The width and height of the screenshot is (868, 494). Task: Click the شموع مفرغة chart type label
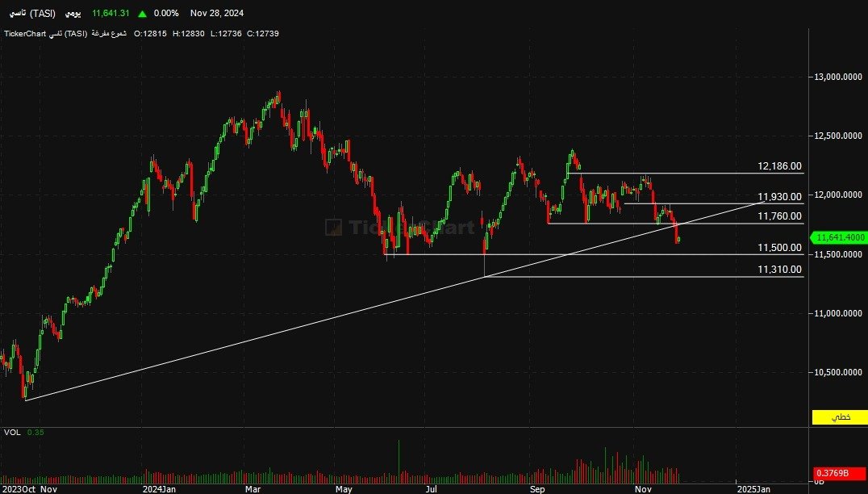109,34
